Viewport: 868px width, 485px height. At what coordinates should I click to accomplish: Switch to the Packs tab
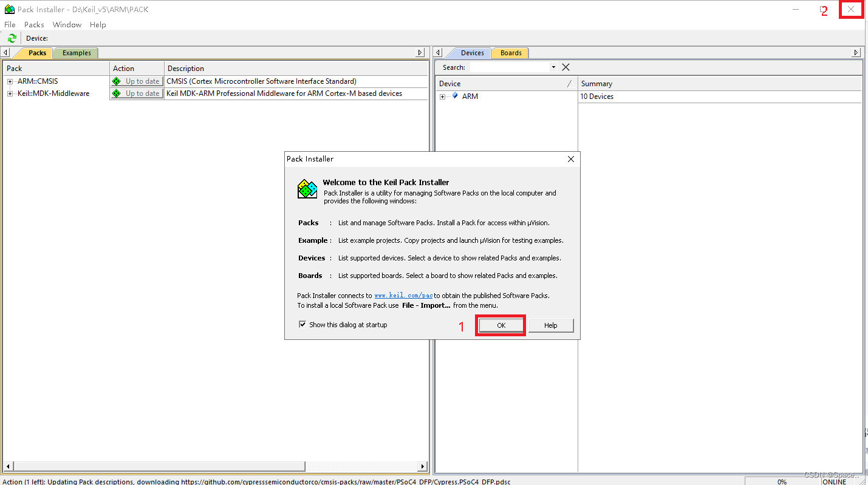pyautogui.click(x=37, y=53)
